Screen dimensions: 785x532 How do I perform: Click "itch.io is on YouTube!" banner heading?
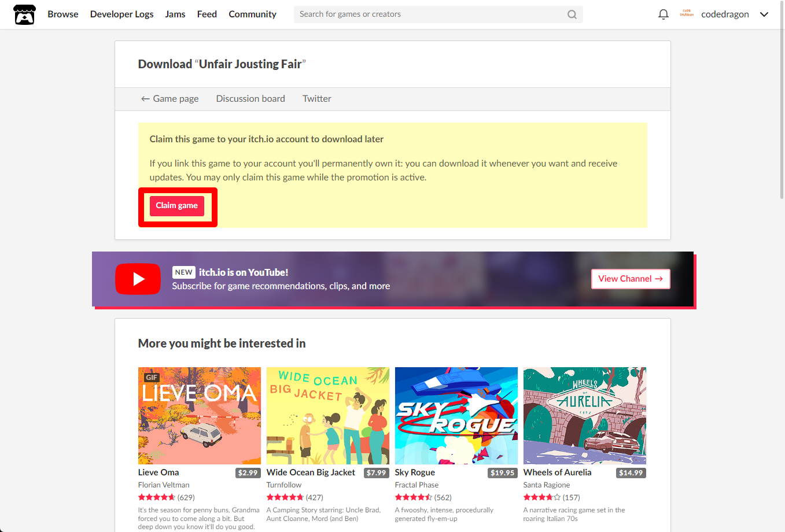point(244,272)
